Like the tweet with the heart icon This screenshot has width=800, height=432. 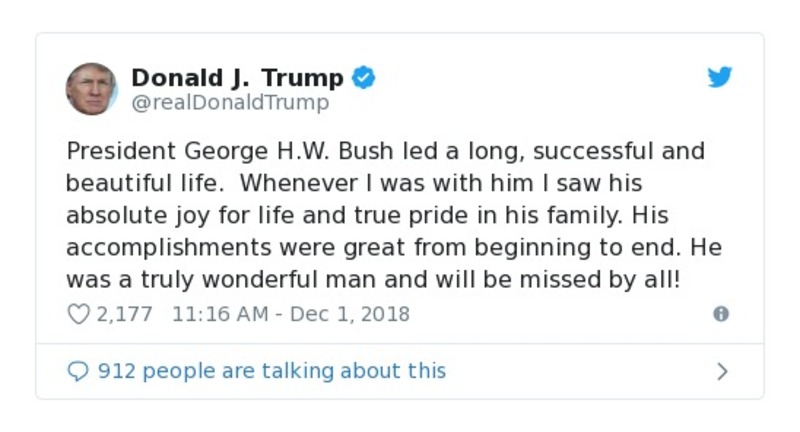(78, 314)
